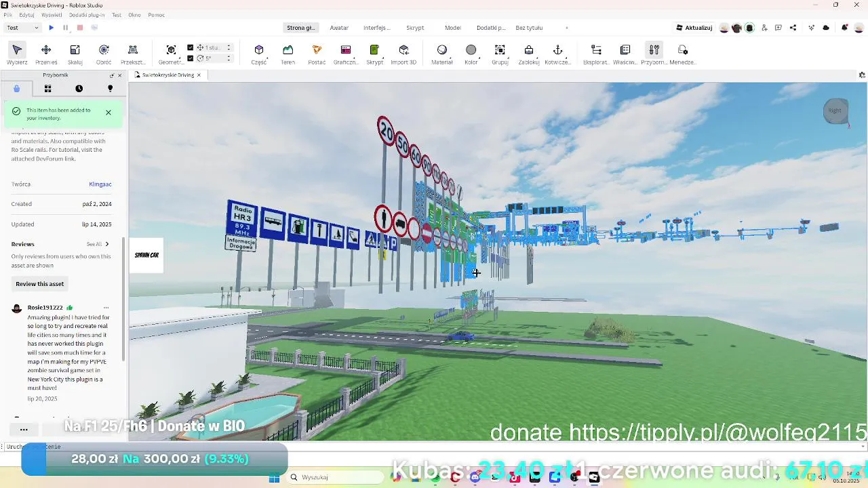The height and width of the screenshot is (488, 868).
Task: Click the Postać character tool
Action: (x=317, y=54)
